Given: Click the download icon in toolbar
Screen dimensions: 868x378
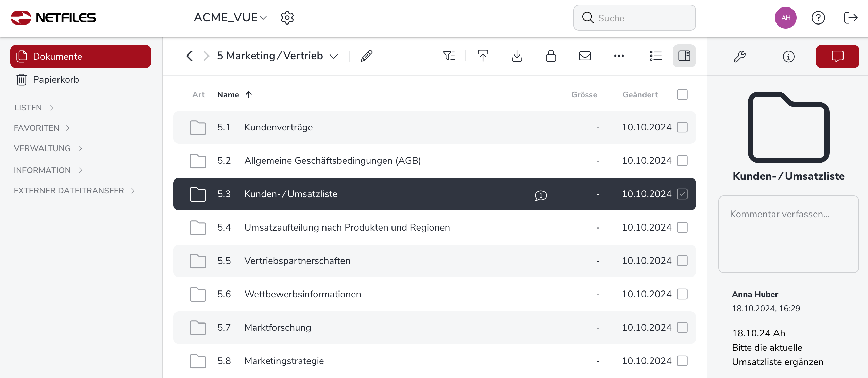Looking at the screenshot, I should point(517,56).
